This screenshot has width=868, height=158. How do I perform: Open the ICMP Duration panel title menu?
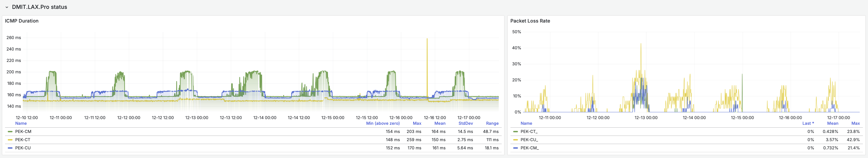coord(22,21)
